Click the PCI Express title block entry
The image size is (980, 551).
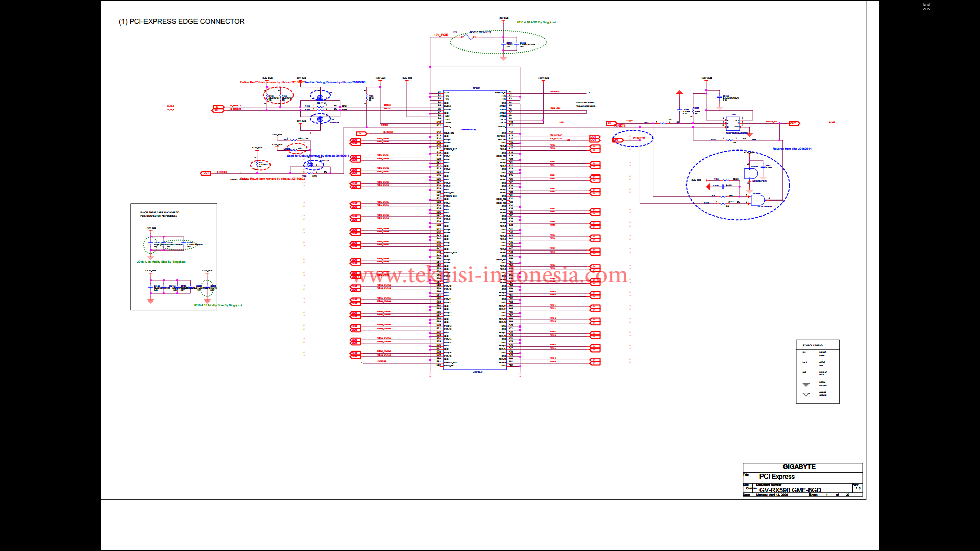776,476
